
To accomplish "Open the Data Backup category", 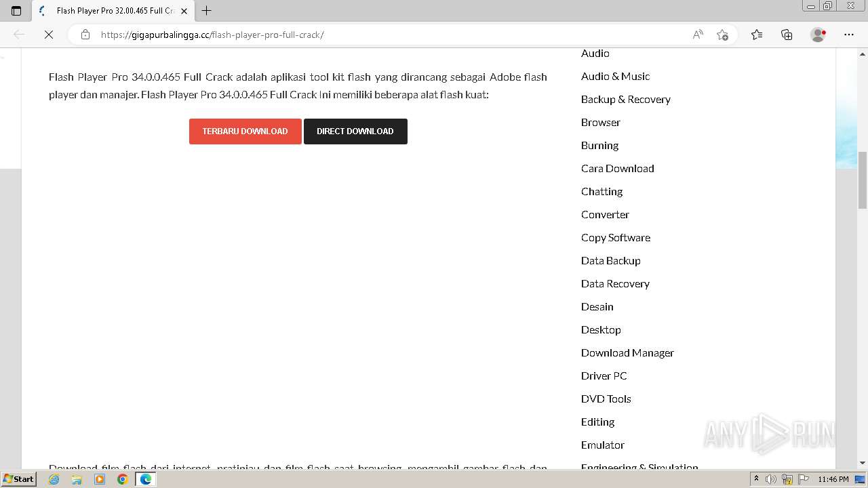I will point(611,261).
